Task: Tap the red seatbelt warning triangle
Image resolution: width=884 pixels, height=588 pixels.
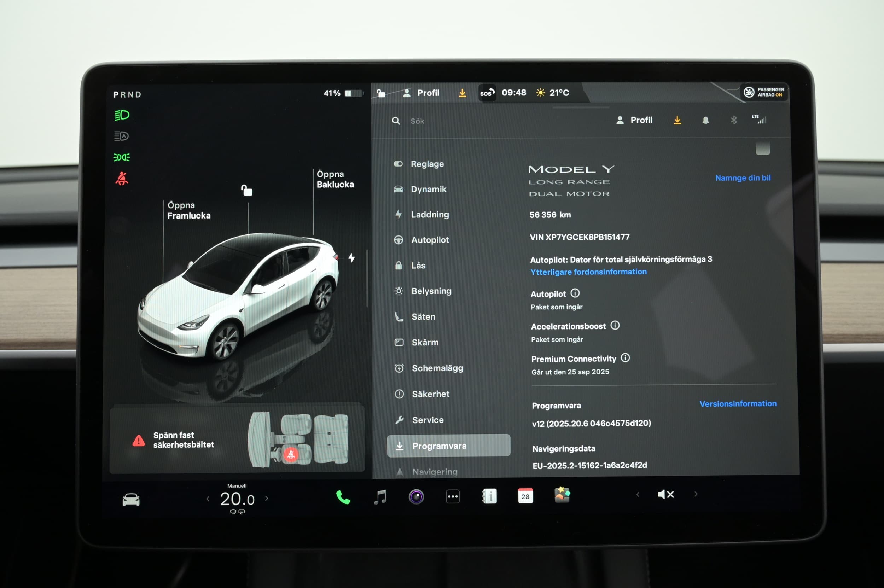Action: (x=138, y=440)
